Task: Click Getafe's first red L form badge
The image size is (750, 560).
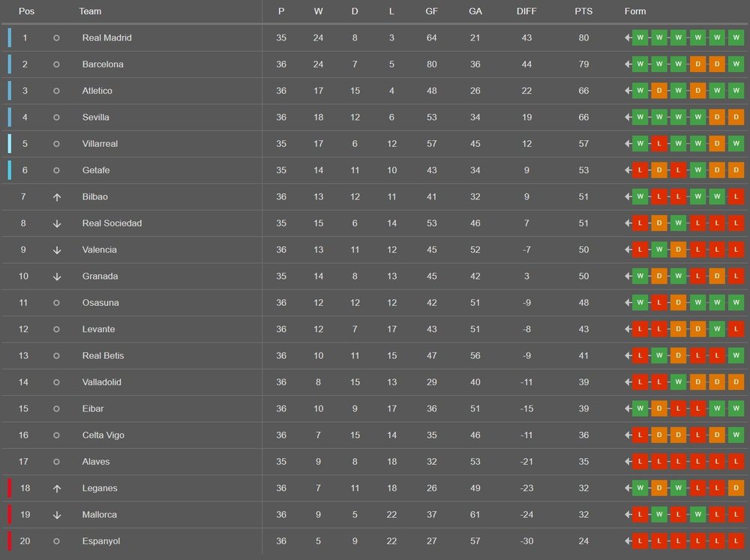Action: pyautogui.click(x=640, y=170)
